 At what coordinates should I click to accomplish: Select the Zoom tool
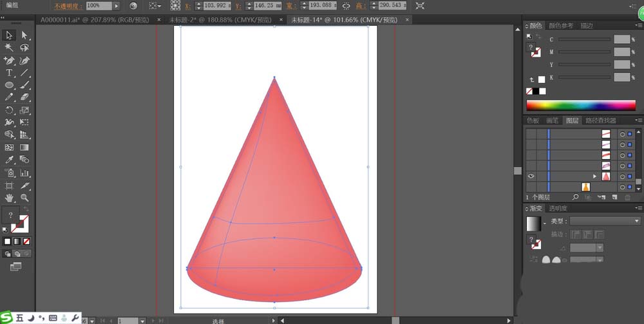pyautogui.click(x=24, y=198)
